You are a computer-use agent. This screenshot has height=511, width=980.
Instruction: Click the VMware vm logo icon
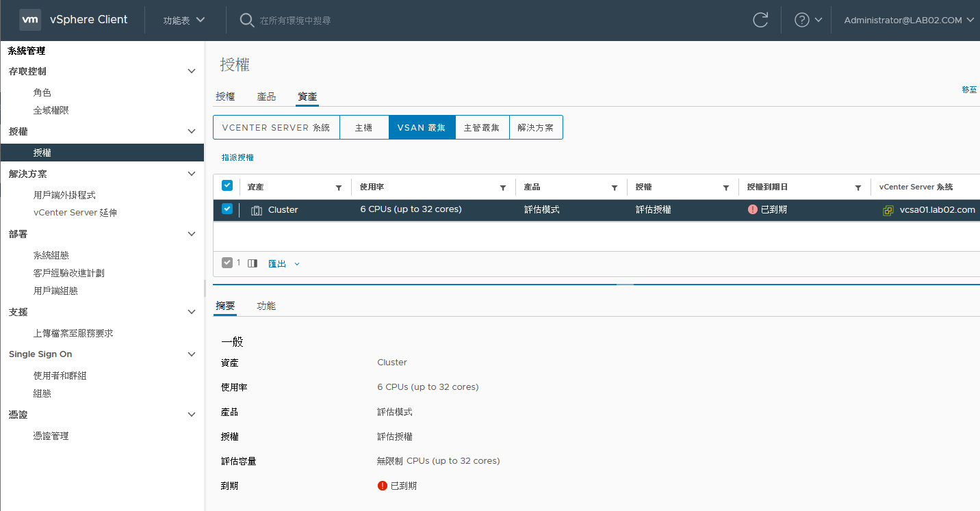(29, 20)
